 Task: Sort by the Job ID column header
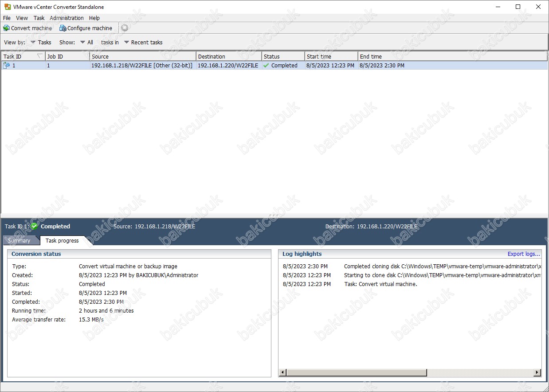click(x=67, y=56)
